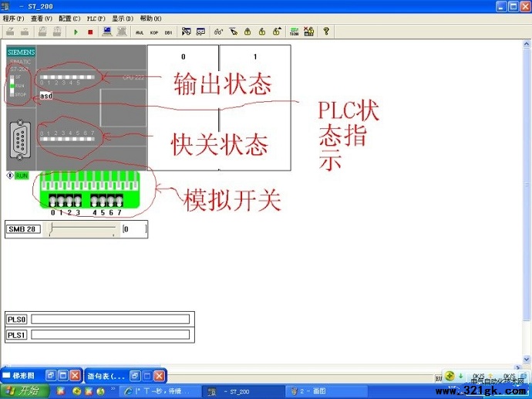532x399 pixels.
Task: Toggle simulated input switch 1
Action: click(61, 201)
